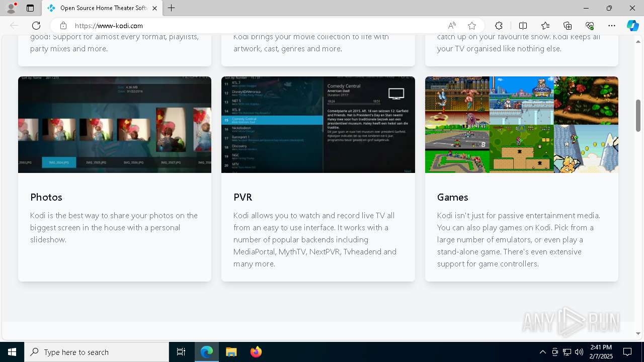Click text 'your TV organised like nothing else.'
The image size is (644, 362).
pyautogui.click(x=499, y=49)
